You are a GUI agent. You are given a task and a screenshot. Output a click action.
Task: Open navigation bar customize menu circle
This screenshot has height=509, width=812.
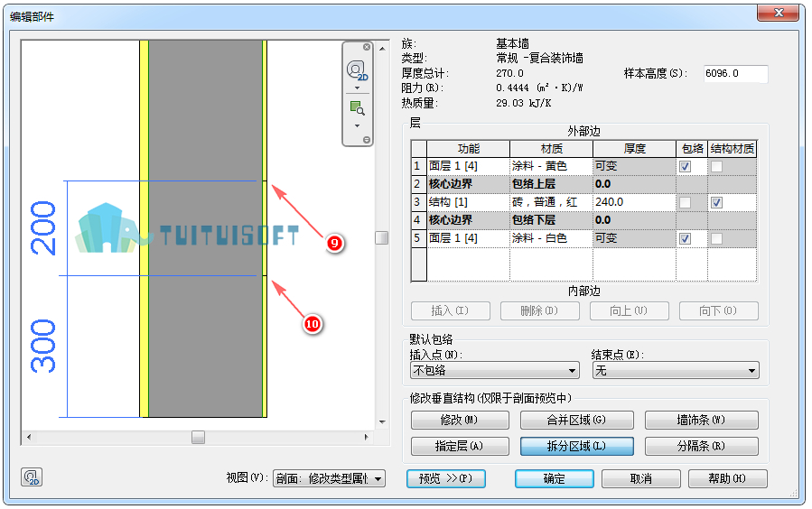367,140
